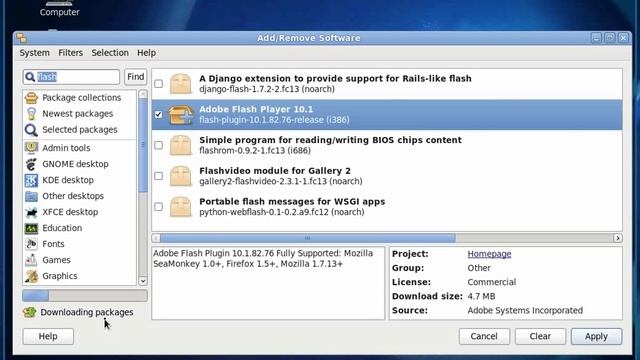
Task: Click the horizontal scrollbar thumb in package list
Action: pos(308,238)
